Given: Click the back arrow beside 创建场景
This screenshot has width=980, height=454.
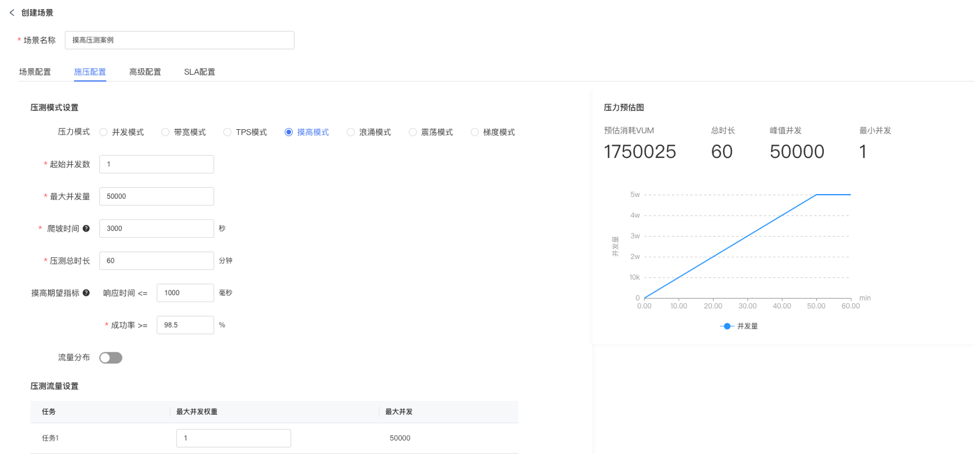Looking at the screenshot, I should click(x=12, y=12).
